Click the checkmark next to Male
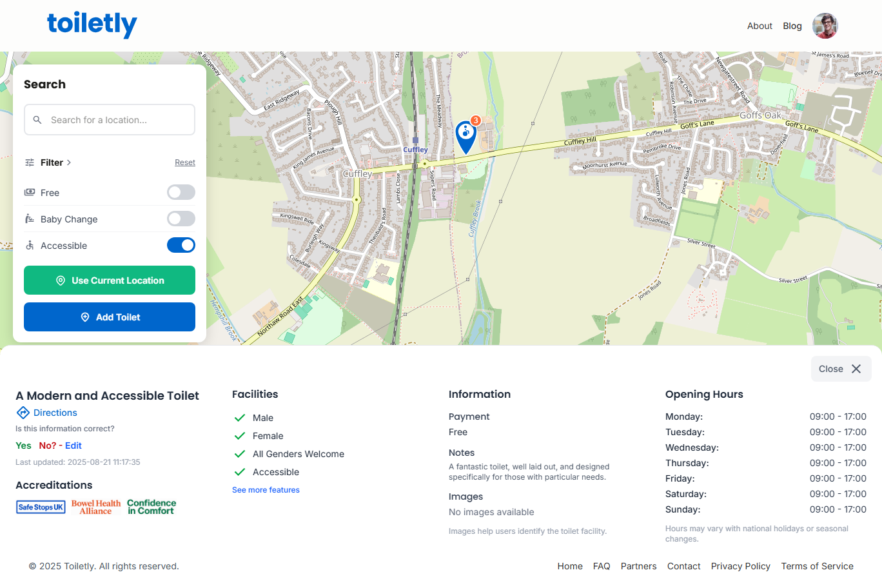 coord(240,418)
